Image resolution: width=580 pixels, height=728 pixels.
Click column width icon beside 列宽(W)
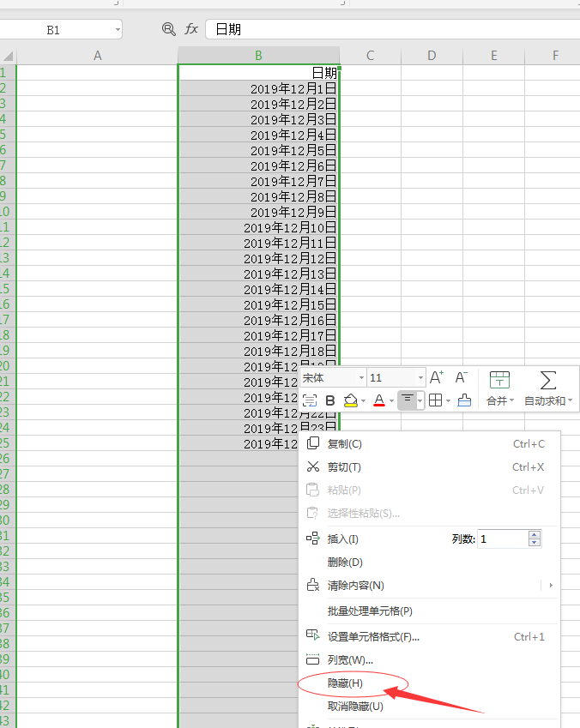(x=313, y=659)
